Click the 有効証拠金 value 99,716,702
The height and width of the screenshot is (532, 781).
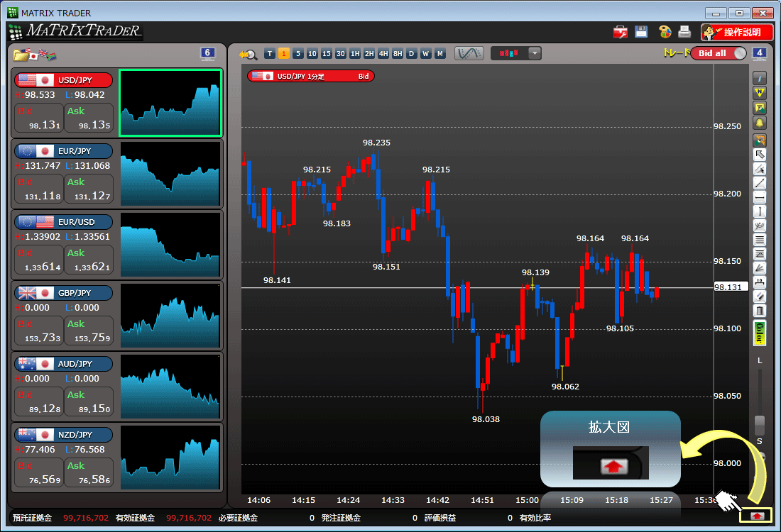point(189,518)
